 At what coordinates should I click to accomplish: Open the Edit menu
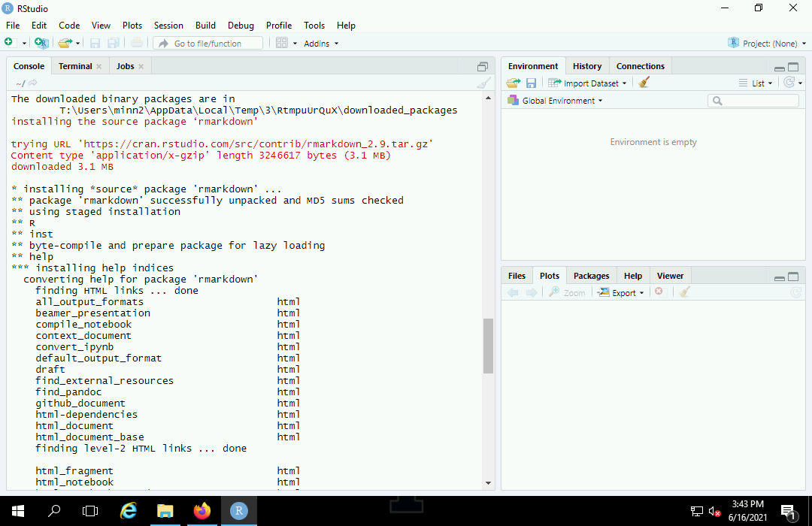[x=39, y=26]
